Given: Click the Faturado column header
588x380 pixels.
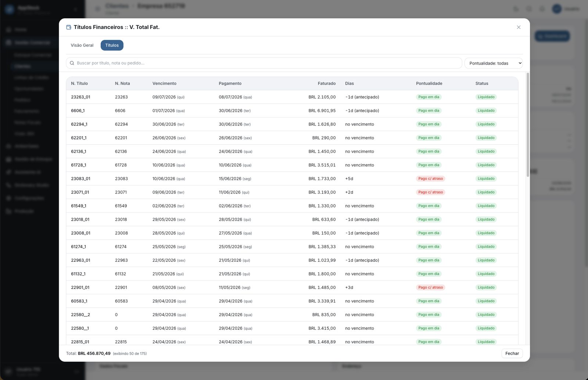Looking at the screenshot, I should (327, 83).
